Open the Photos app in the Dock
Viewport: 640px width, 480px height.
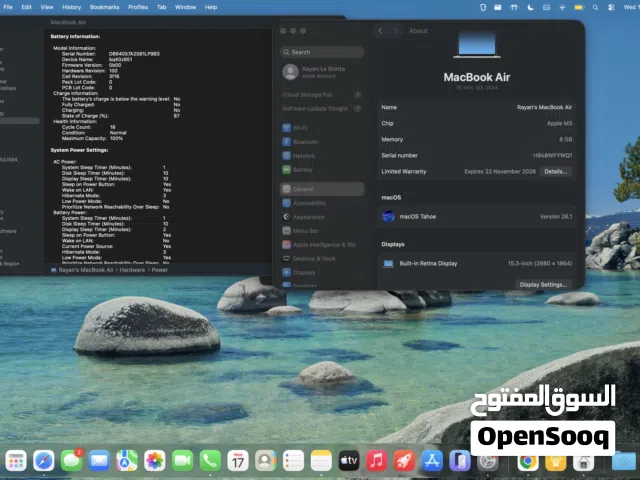155,461
